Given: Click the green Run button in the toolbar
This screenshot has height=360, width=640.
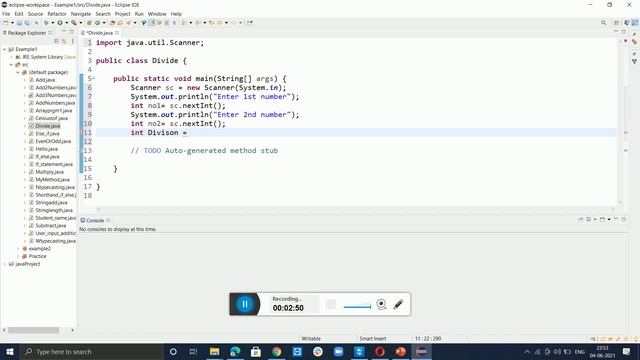Looking at the screenshot, I should click(x=60, y=23).
